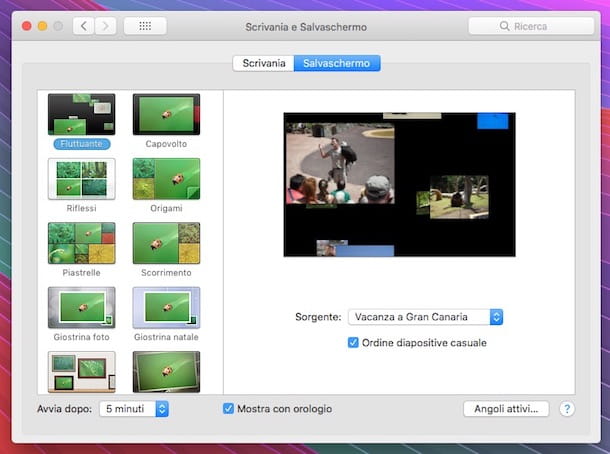The image size is (610, 454).
Task: Select the Riflessi screensaver icon
Action: coord(81,179)
